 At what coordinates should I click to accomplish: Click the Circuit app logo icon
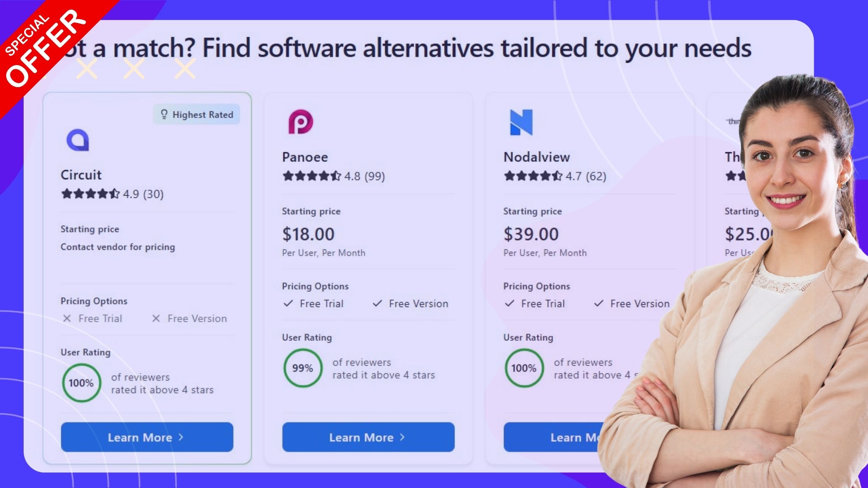pos(78,139)
